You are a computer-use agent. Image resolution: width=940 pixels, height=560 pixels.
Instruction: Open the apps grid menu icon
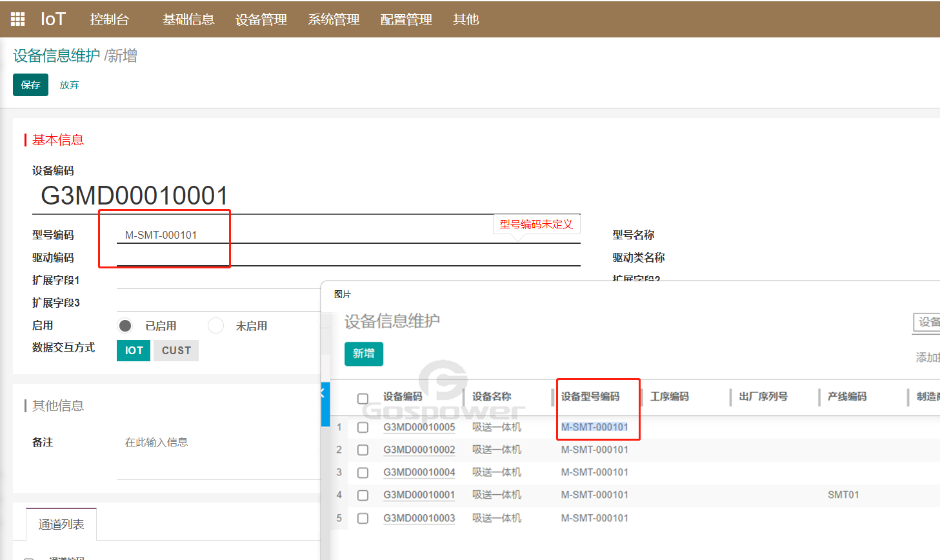tap(17, 19)
